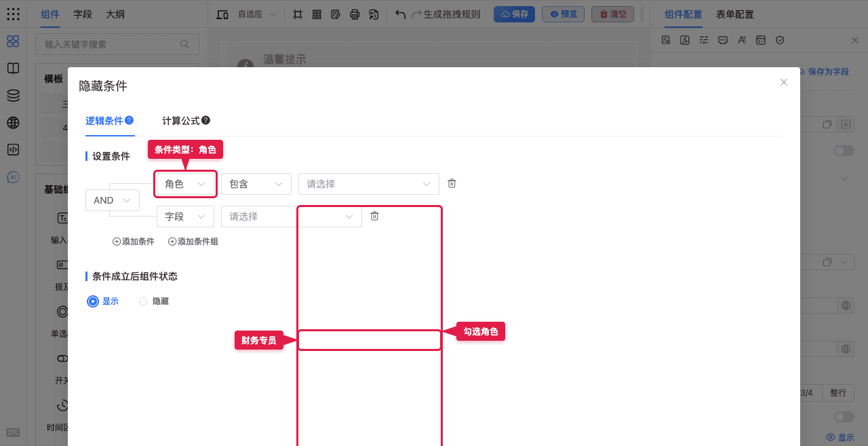Open the 自适应 layout dropdown
The image size is (868, 446).
tap(256, 14)
